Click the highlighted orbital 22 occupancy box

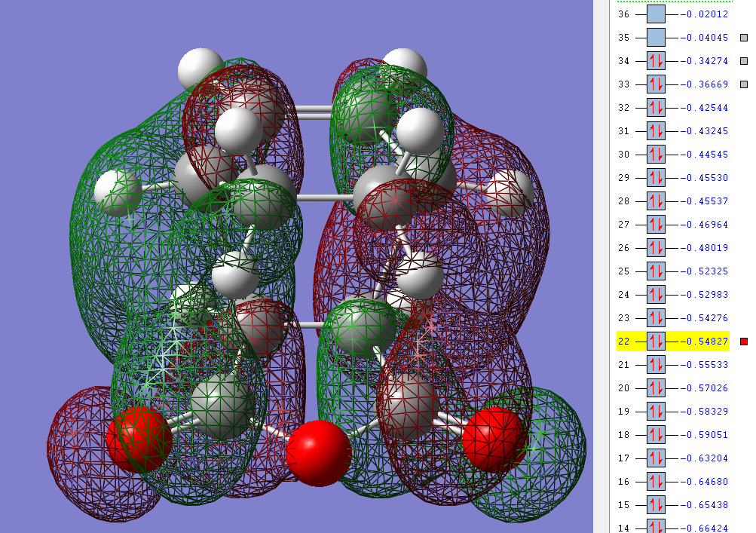pos(656,342)
